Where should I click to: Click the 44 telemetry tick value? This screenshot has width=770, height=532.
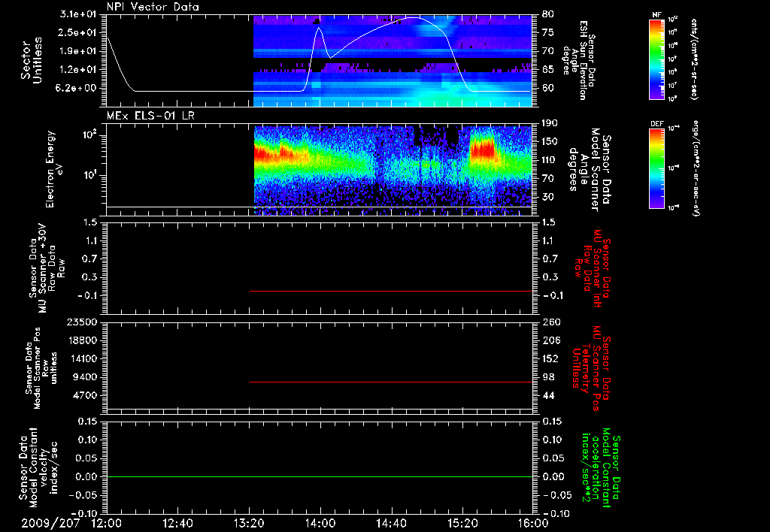tap(548, 395)
